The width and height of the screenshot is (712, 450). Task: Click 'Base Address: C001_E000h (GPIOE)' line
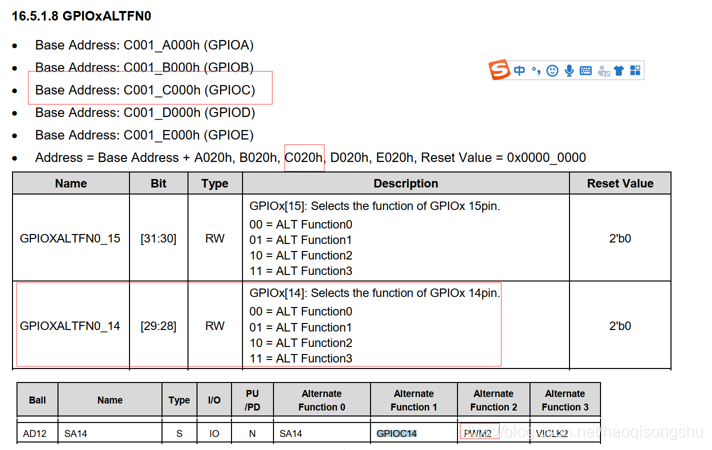[x=144, y=135]
